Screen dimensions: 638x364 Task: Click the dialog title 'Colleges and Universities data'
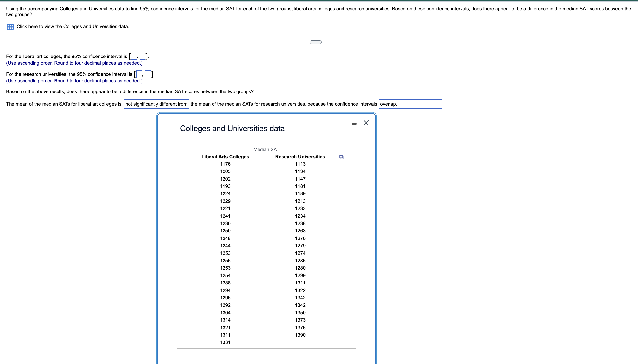tap(232, 128)
